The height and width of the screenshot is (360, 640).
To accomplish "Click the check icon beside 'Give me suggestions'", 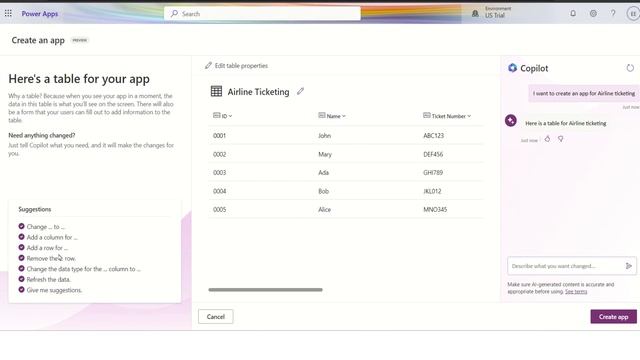I will 22,290.
